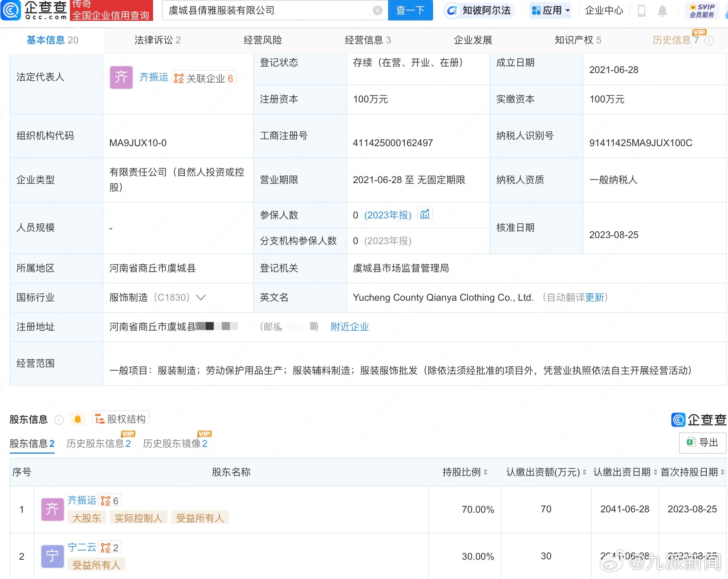Screen dimensions: 728x579
Task: Open the mobile phone icon in header
Action: tap(641, 10)
